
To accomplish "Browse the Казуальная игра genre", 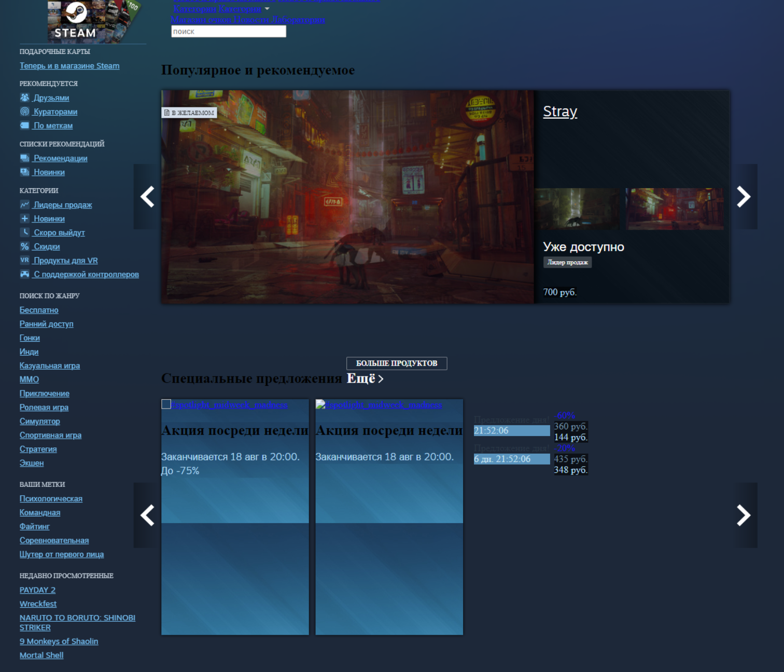I will point(50,366).
